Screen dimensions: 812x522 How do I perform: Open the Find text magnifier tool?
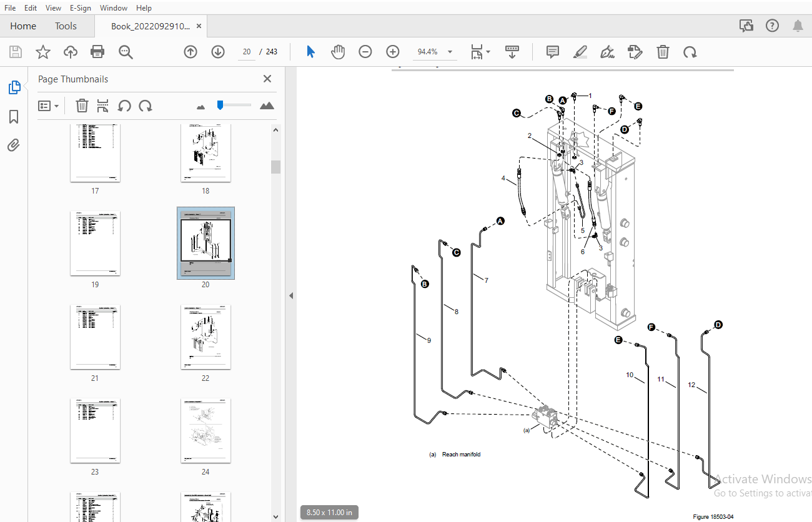click(x=126, y=52)
